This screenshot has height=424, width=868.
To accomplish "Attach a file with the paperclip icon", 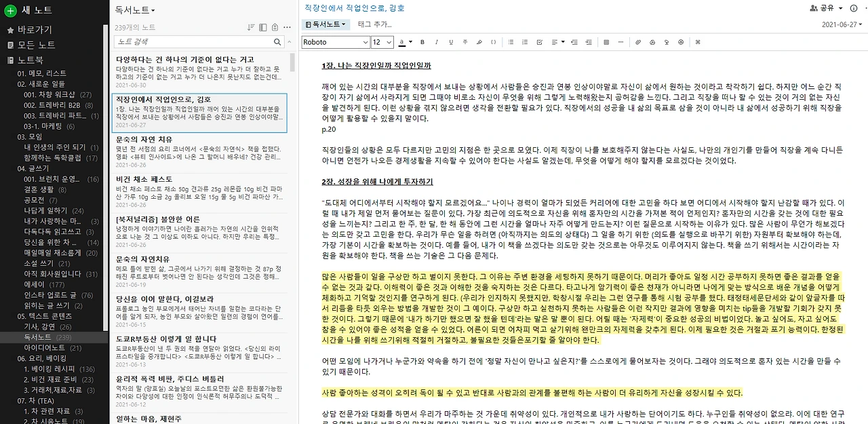I will tap(637, 42).
